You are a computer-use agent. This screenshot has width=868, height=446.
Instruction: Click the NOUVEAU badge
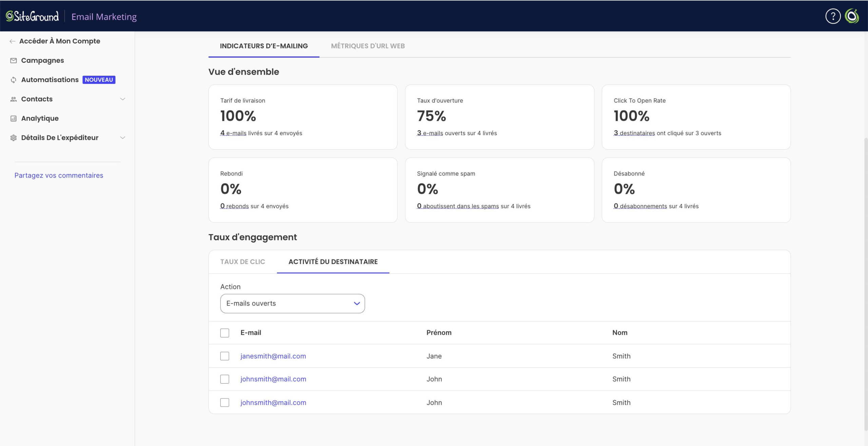pos(99,80)
